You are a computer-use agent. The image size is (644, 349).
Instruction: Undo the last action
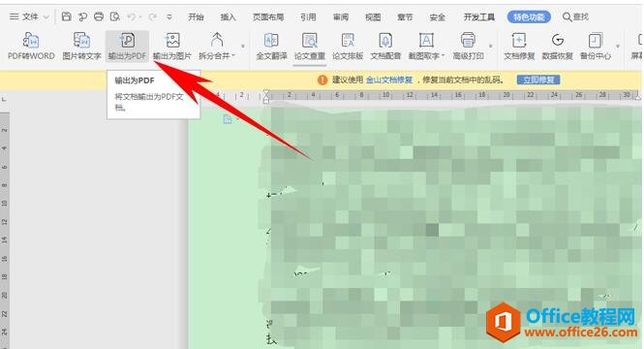pos(132,16)
